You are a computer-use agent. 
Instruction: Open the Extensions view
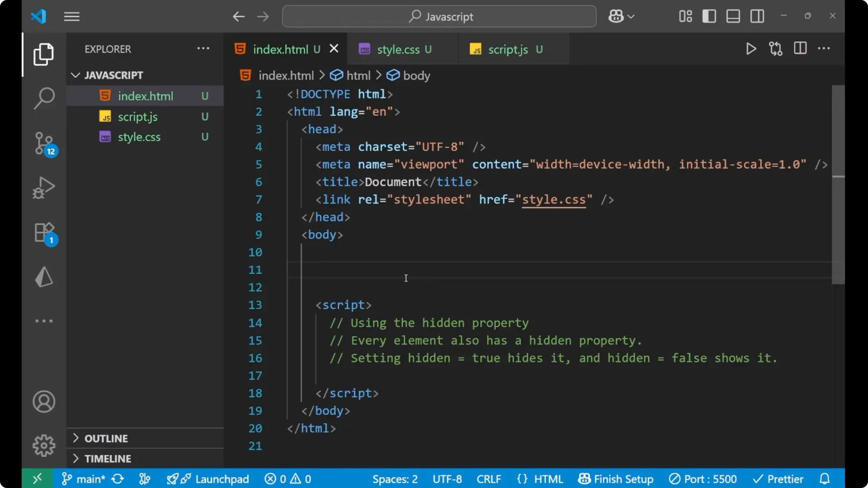click(43, 233)
